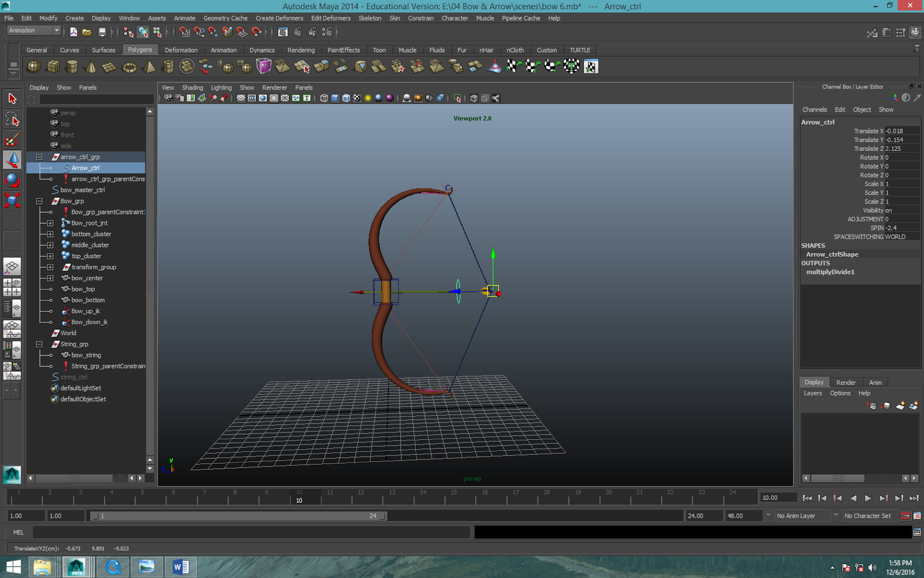Choose the Paint Selection tool

pyautogui.click(x=12, y=140)
